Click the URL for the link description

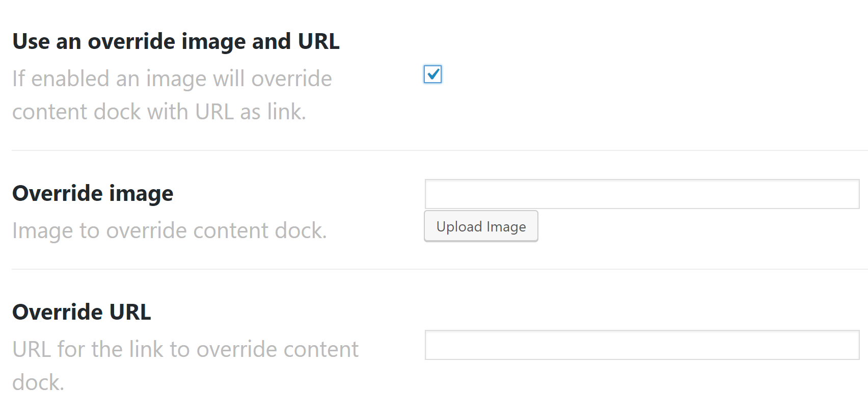(185, 349)
